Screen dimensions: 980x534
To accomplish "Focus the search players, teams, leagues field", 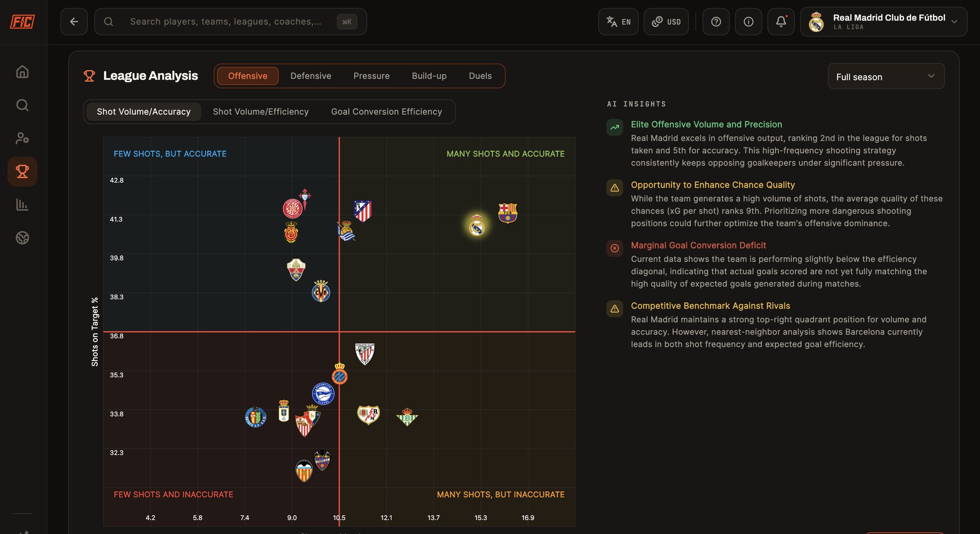I will pos(231,21).
